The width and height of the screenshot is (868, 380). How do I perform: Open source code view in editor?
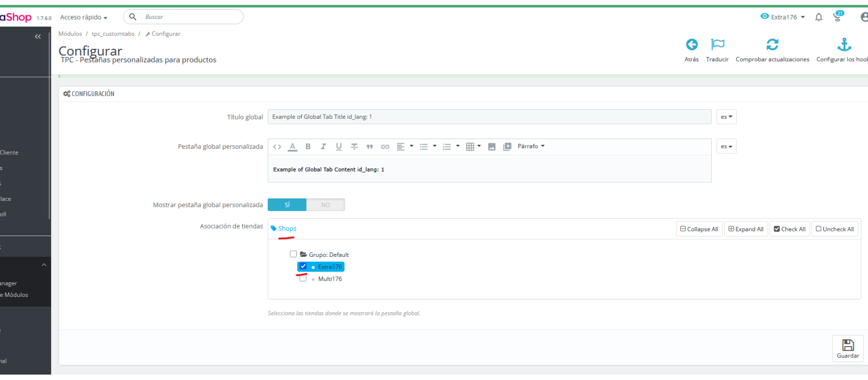pos(277,147)
